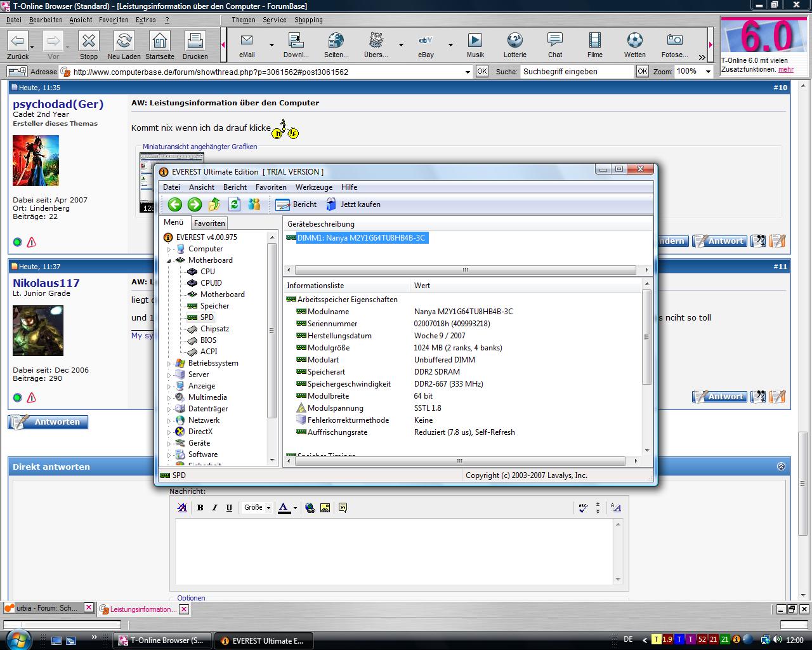Click quote icon in reply editor

click(x=343, y=508)
